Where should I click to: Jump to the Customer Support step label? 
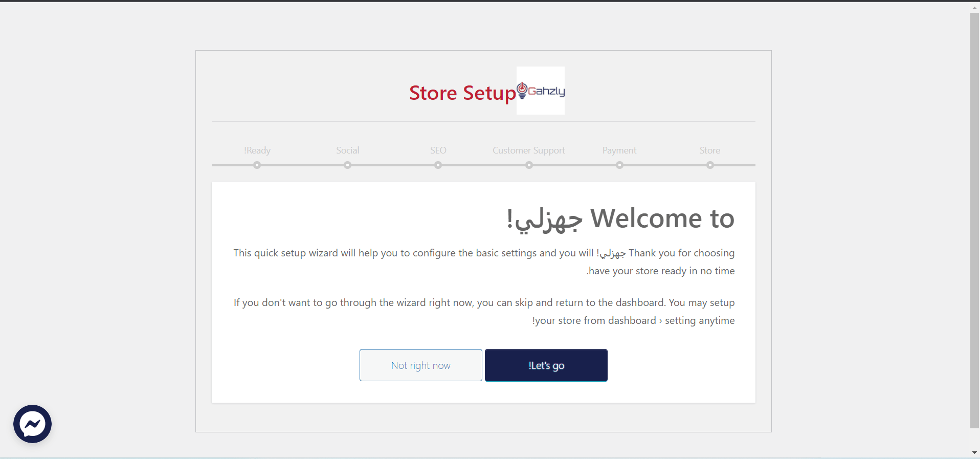coord(529,150)
